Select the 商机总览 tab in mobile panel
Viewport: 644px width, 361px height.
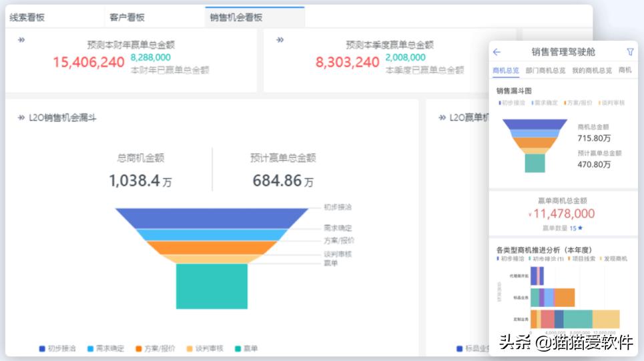506,71
